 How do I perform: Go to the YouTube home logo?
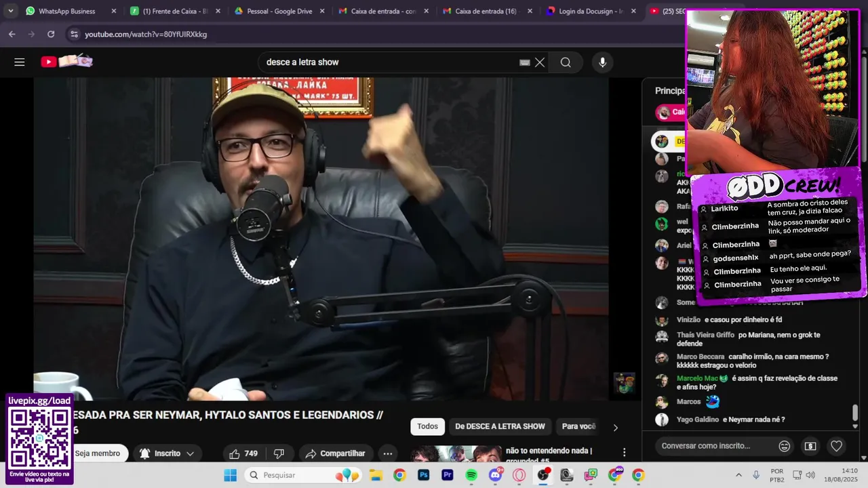click(66, 62)
